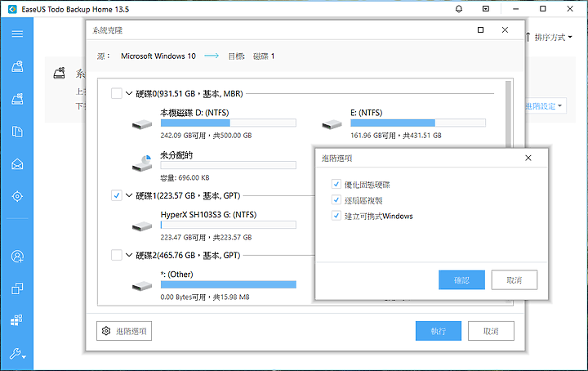Click the HyperX G: drive usage bar
The image size is (588, 371).
[x=229, y=225]
